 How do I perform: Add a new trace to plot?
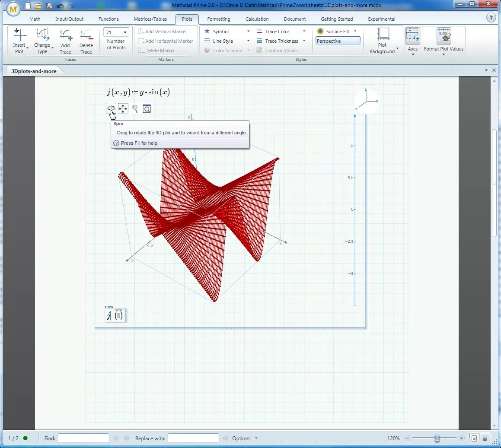tap(66, 41)
